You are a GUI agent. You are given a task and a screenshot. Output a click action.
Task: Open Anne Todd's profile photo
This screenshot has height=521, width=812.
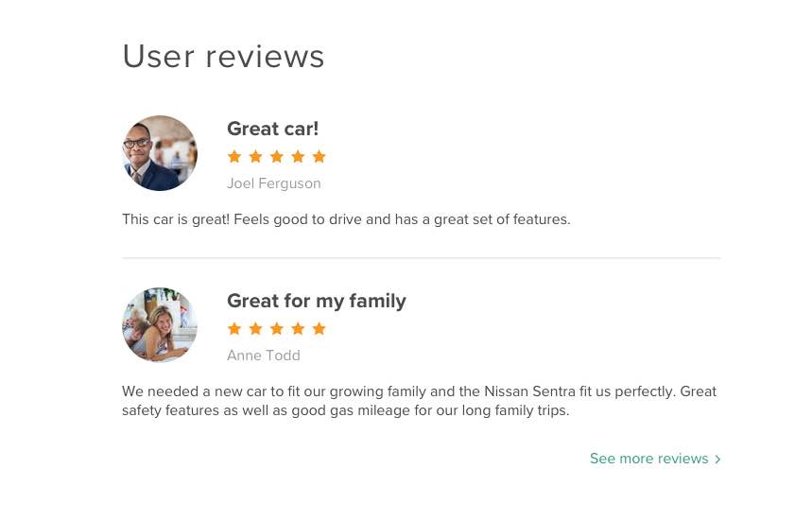160,324
